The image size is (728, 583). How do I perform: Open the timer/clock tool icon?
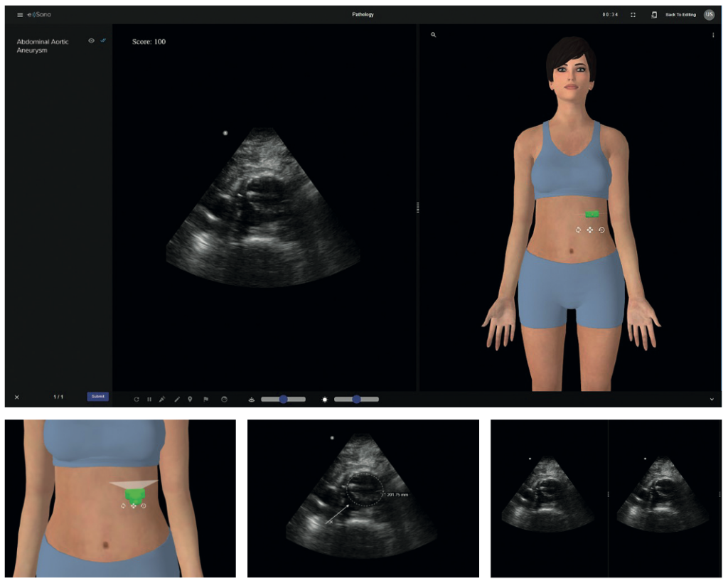[x=224, y=399]
